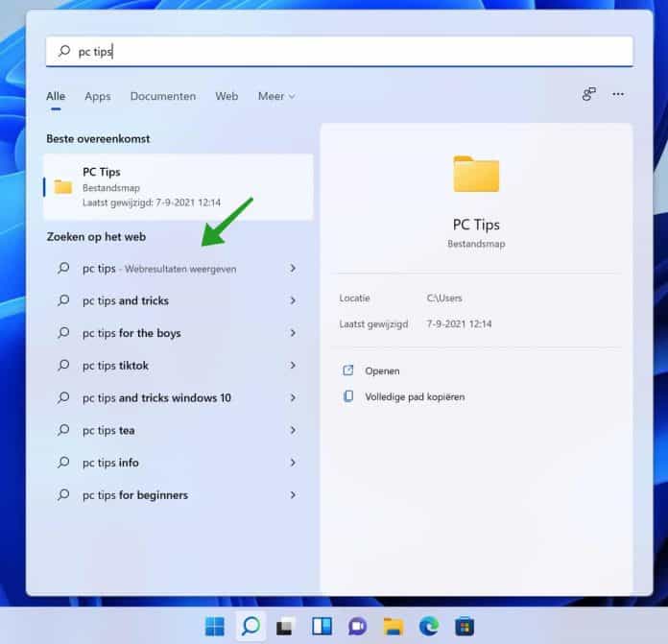Launch Microsoft Edge from taskbar

(x=429, y=627)
